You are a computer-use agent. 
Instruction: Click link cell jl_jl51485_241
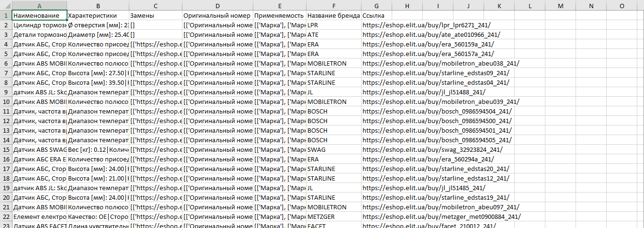tap(424, 188)
